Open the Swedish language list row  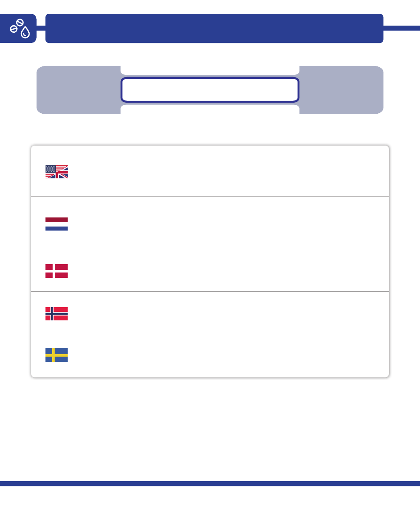click(x=210, y=355)
